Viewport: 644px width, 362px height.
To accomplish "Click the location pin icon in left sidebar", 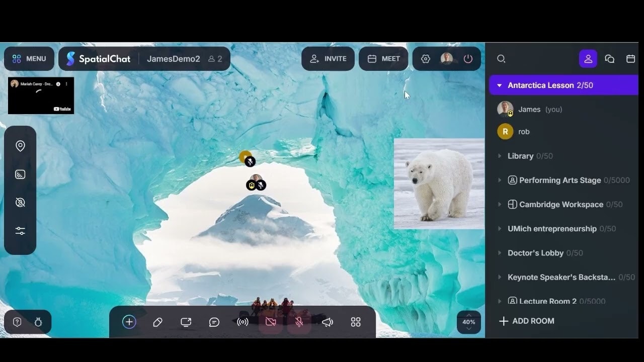I will coord(20,146).
